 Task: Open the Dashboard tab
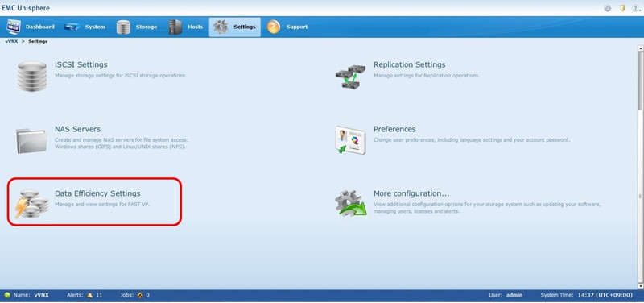click(x=31, y=27)
